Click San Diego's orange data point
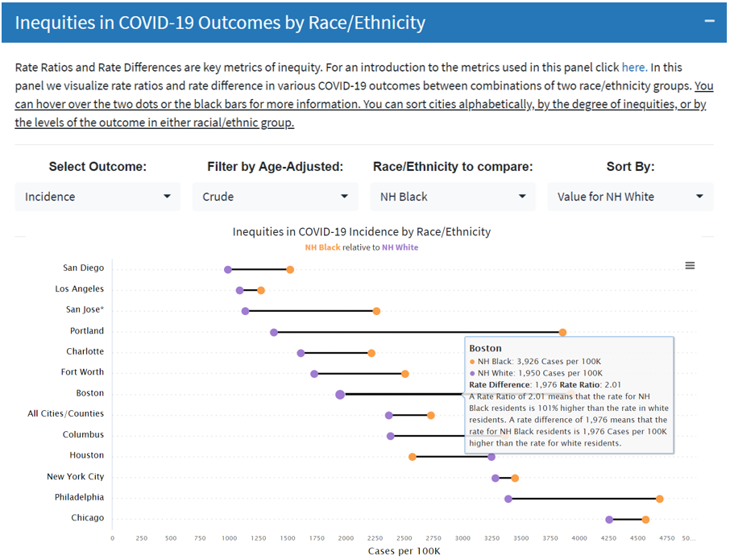The width and height of the screenshot is (730, 560). 290,269
